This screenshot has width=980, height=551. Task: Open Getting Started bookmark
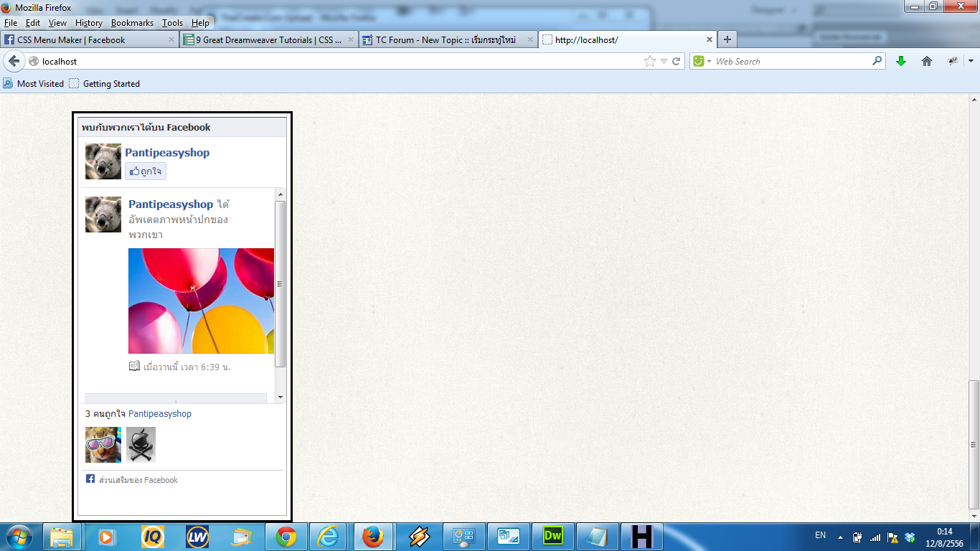(105, 83)
